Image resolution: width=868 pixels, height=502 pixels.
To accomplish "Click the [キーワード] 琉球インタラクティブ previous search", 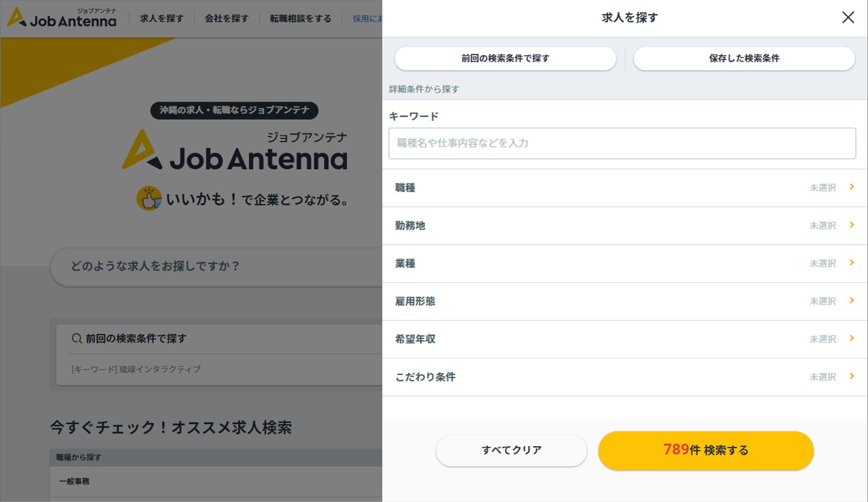I will tap(136, 369).
